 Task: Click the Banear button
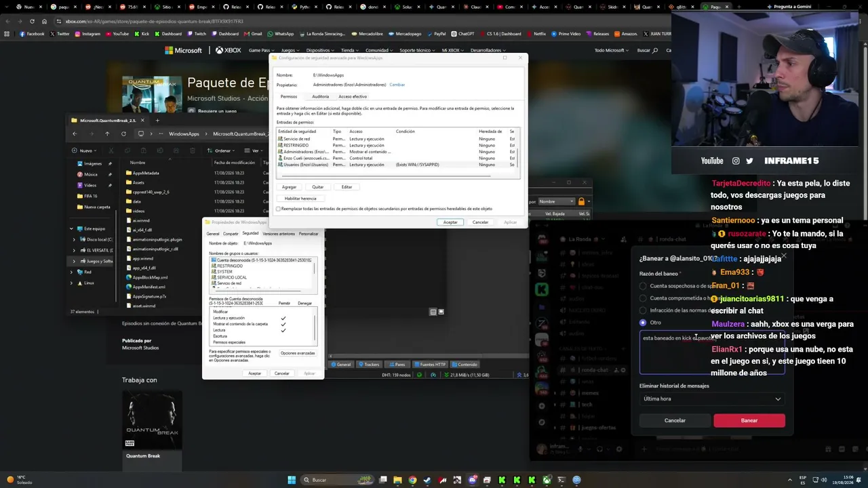(x=749, y=420)
